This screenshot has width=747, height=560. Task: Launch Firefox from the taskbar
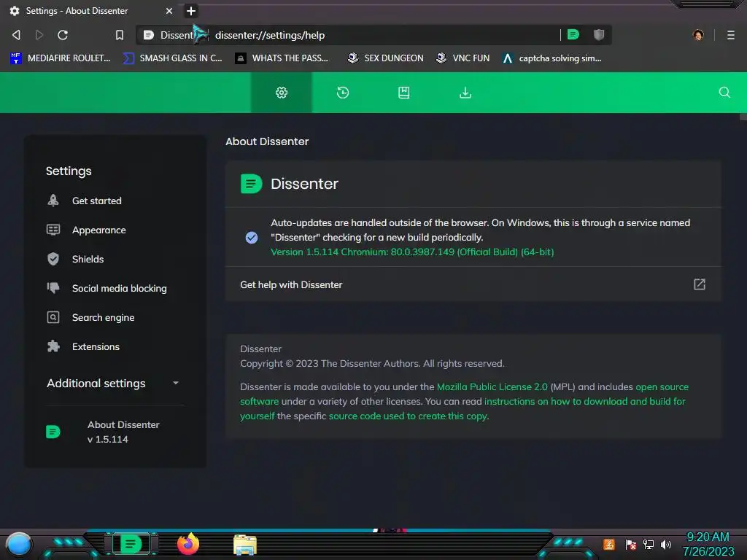188,544
